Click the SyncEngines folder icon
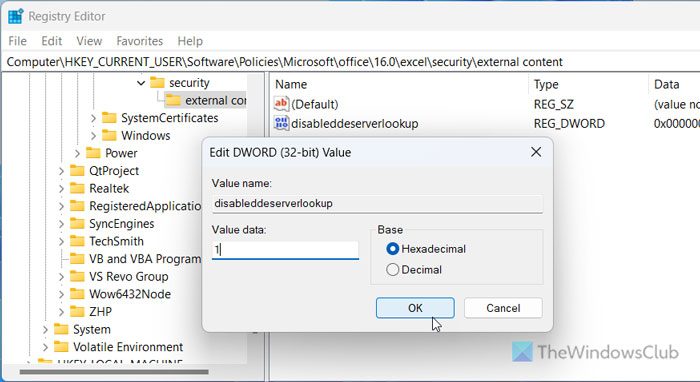This screenshot has height=382, width=700. pos(77,224)
